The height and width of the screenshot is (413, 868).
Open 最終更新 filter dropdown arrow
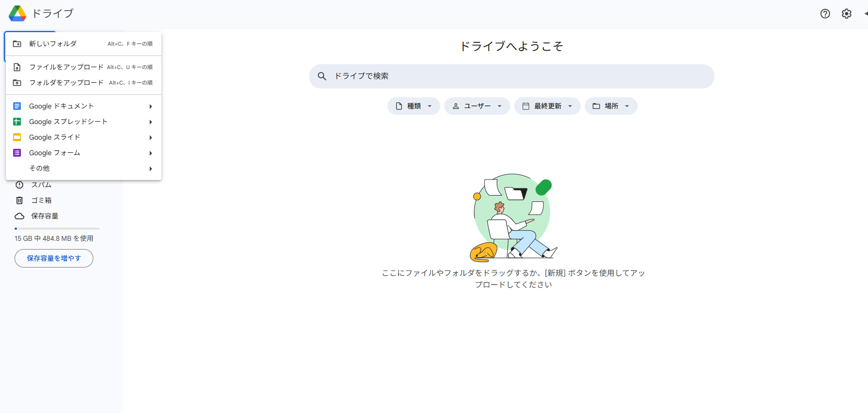pyautogui.click(x=570, y=106)
